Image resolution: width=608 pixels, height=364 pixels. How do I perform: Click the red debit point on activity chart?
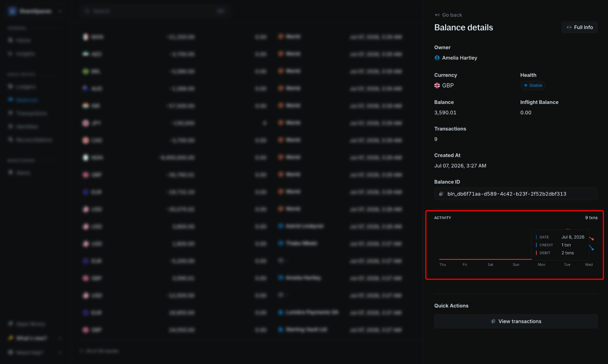(593, 239)
